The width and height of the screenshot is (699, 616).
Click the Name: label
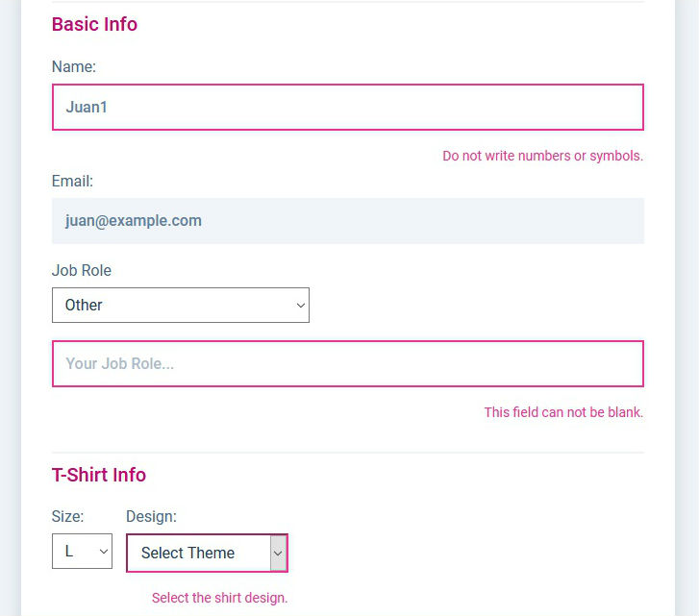pyautogui.click(x=74, y=67)
